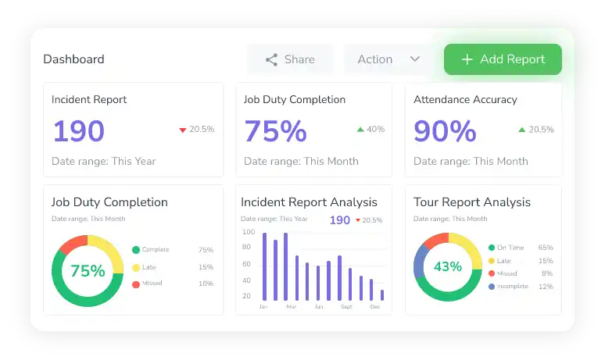Click the 40% change value
This screenshot has height=364, width=605.
pos(375,129)
